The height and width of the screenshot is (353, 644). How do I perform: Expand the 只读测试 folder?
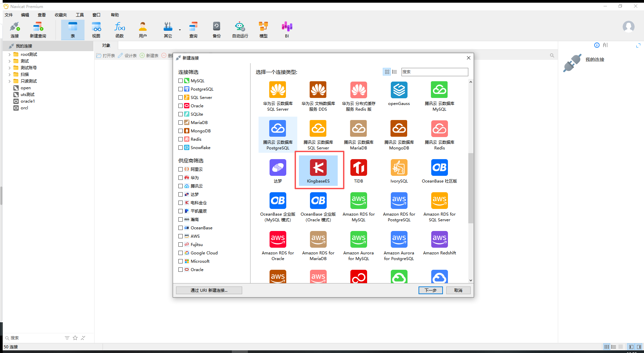[x=9, y=81]
